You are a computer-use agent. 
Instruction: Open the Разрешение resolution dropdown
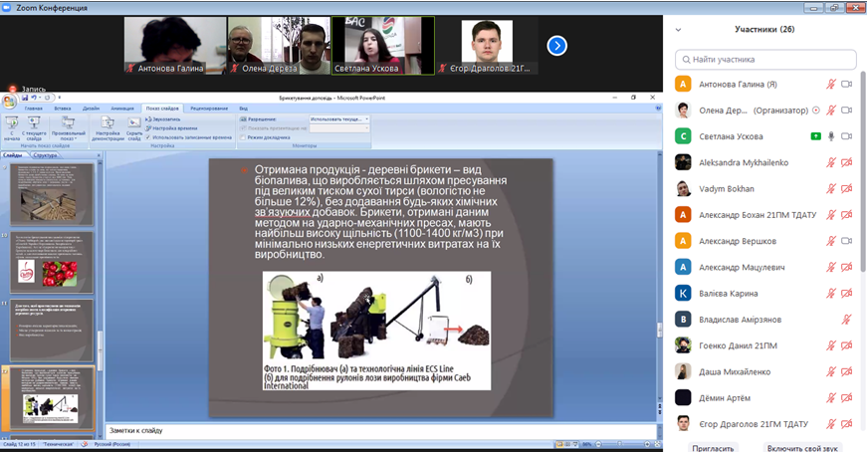[x=338, y=119]
